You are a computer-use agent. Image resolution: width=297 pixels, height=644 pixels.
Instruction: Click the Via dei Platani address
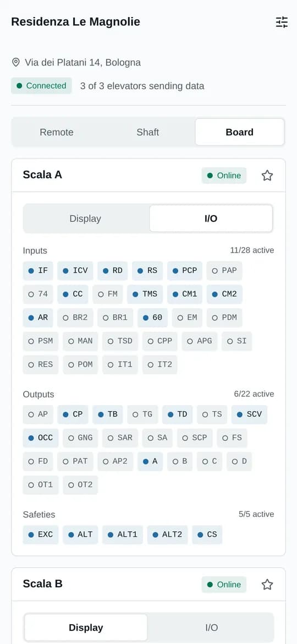tap(83, 62)
